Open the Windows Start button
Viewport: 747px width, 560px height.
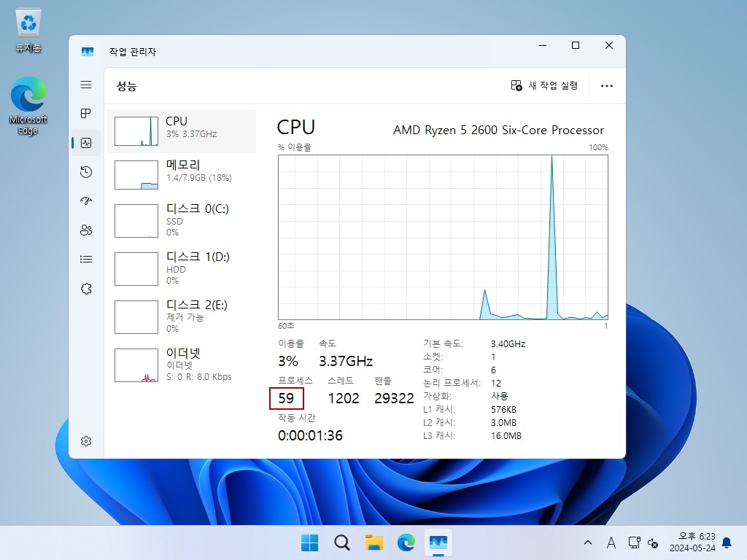tap(309, 542)
